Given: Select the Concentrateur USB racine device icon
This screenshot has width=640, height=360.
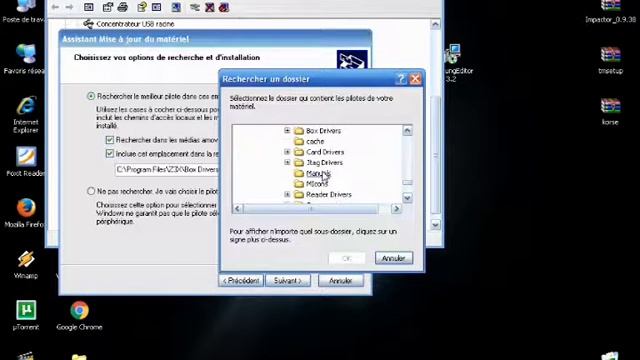Looking at the screenshot, I should (88, 24).
